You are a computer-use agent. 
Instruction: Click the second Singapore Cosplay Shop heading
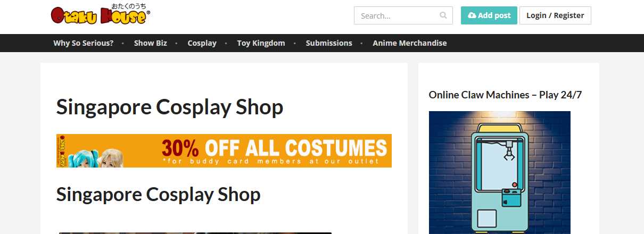tap(159, 195)
